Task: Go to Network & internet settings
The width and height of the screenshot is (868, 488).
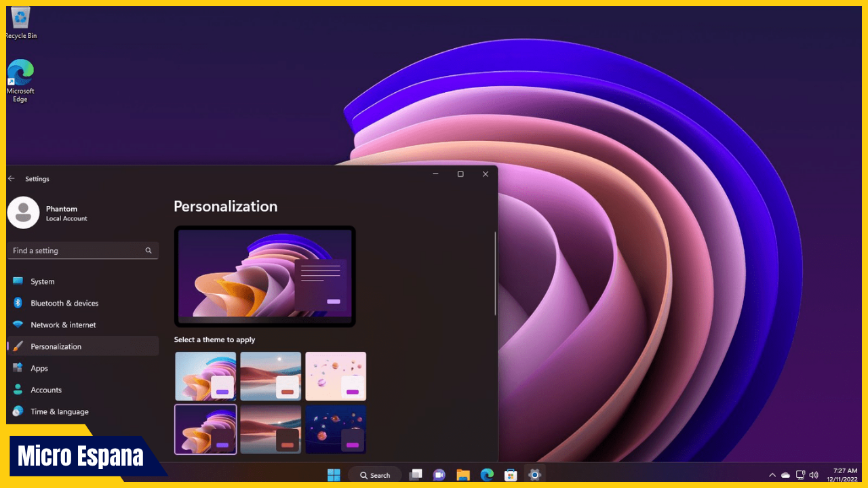Action: tap(63, 325)
